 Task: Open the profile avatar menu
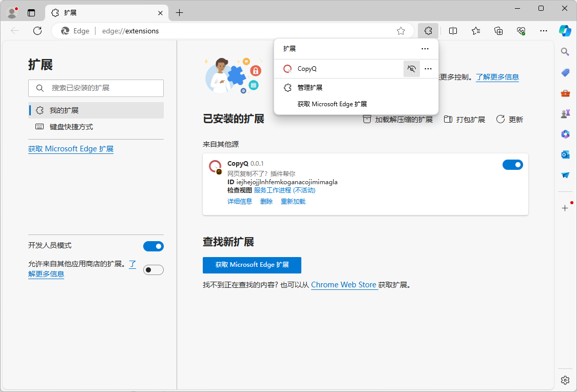12,12
